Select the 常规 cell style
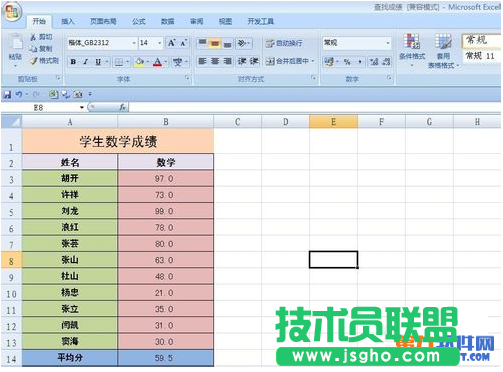Viewport: 503px width, 372px height. point(481,41)
